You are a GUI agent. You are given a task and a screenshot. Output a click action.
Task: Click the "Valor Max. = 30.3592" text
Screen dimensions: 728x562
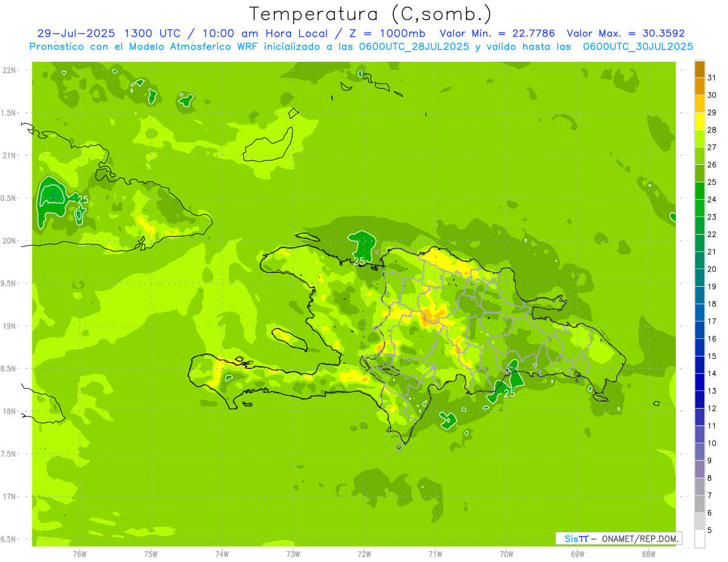[625, 33]
